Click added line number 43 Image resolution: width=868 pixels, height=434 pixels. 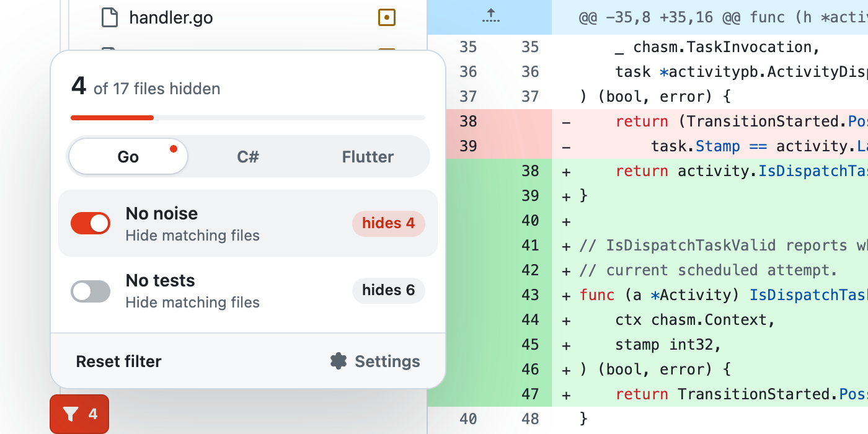point(530,295)
